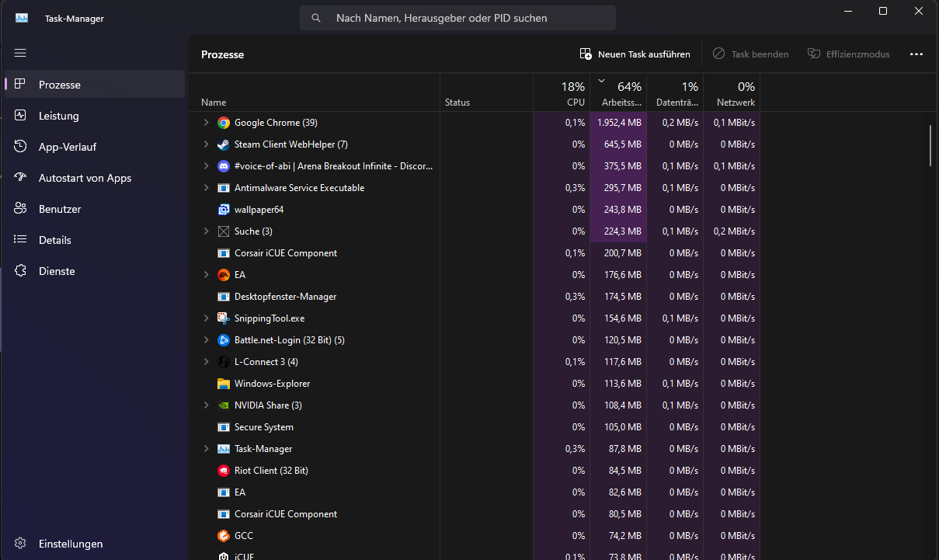This screenshot has height=560, width=939.
Task: Focus the process search field
Action: pyautogui.click(x=457, y=18)
